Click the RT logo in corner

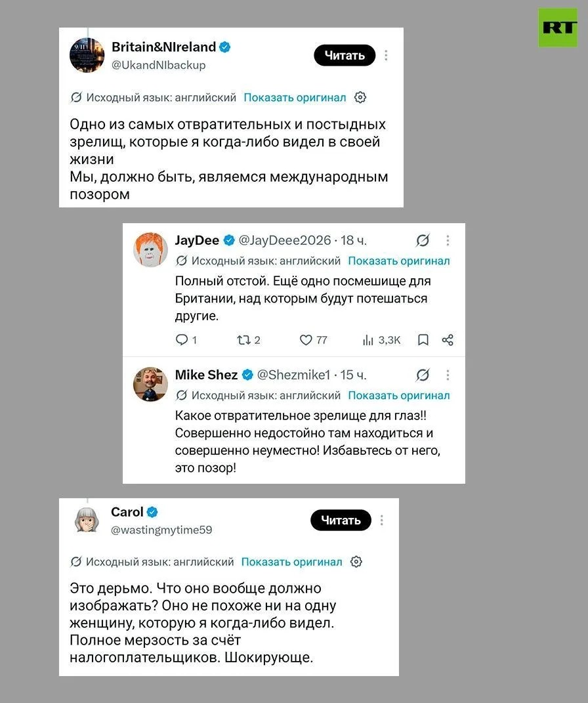pyautogui.click(x=558, y=28)
